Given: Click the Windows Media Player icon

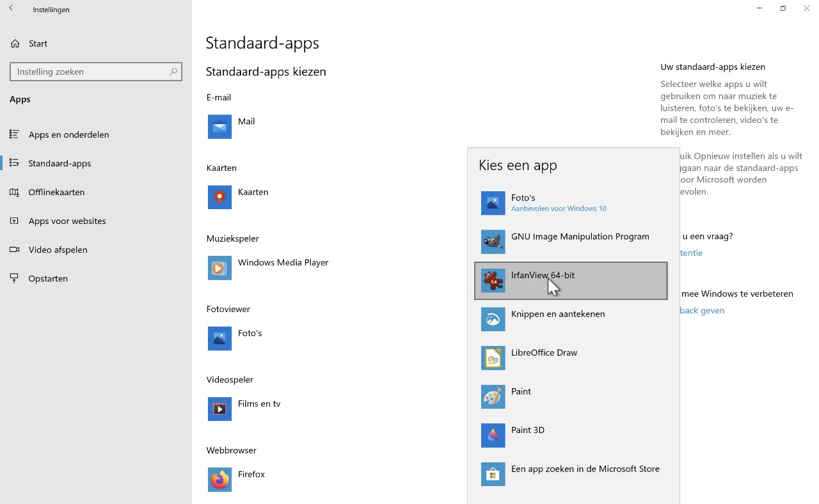Looking at the screenshot, I should [219, 268].
